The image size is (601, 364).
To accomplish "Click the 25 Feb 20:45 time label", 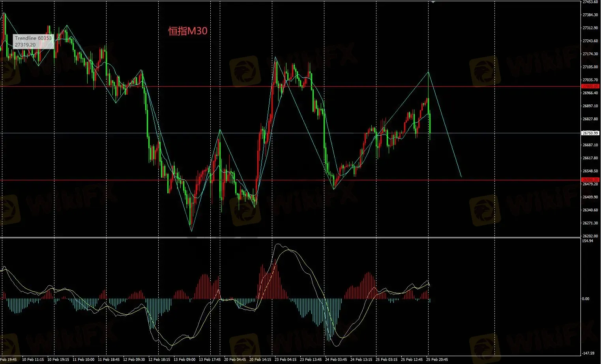I will [437, 360].
